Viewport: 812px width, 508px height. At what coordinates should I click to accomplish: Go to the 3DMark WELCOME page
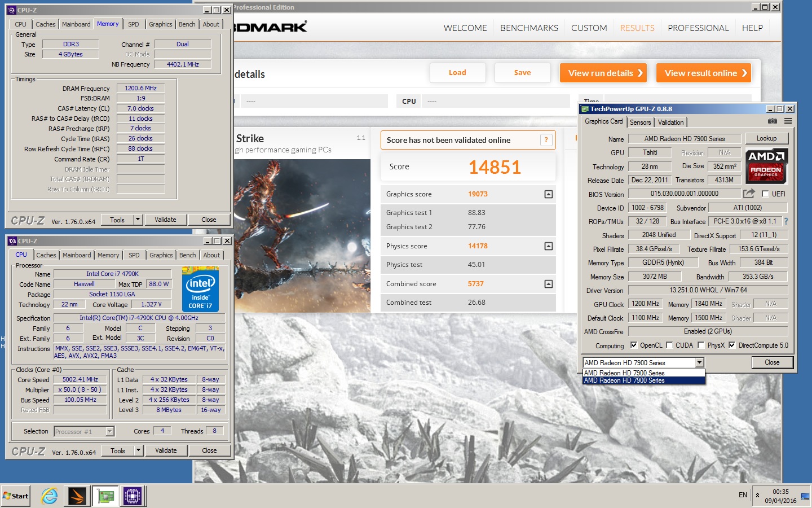point(465,28)
